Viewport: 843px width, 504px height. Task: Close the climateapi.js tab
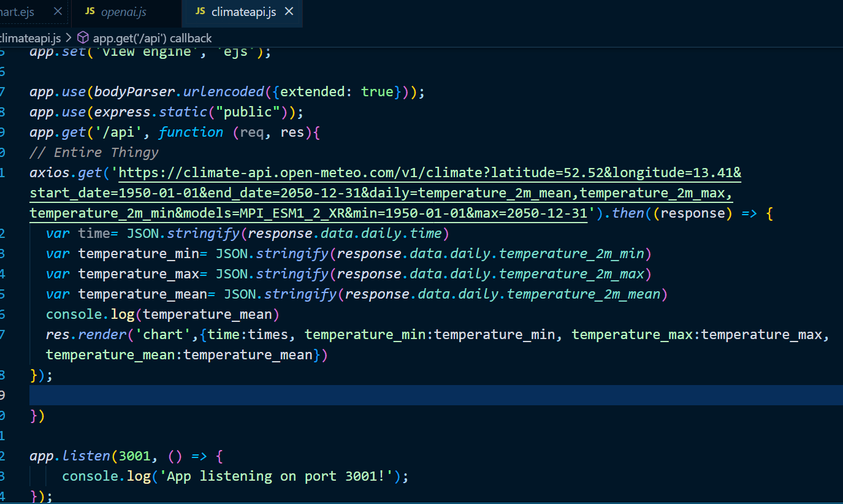[x=289, y=10]
